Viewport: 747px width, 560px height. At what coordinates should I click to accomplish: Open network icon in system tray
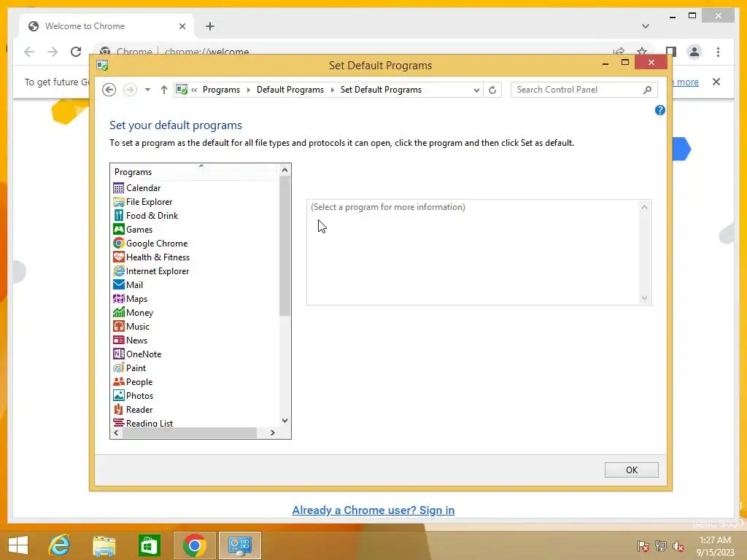coord(661,546)
